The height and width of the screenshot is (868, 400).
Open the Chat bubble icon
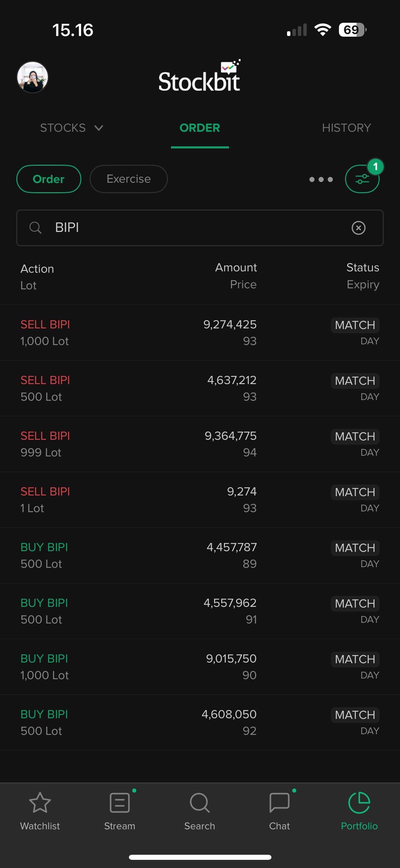pyautogui.click(x=279, y=803)
